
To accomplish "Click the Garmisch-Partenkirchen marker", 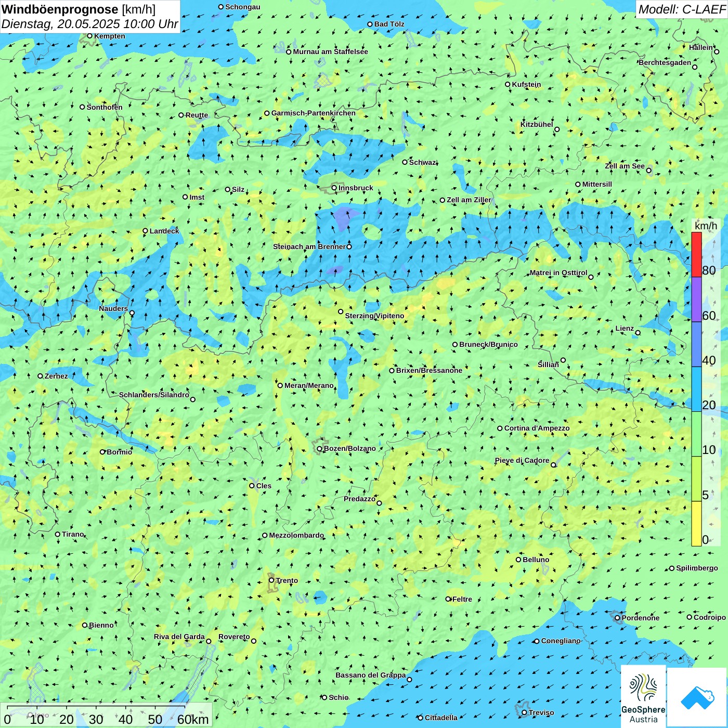I will tap(267, 113).
